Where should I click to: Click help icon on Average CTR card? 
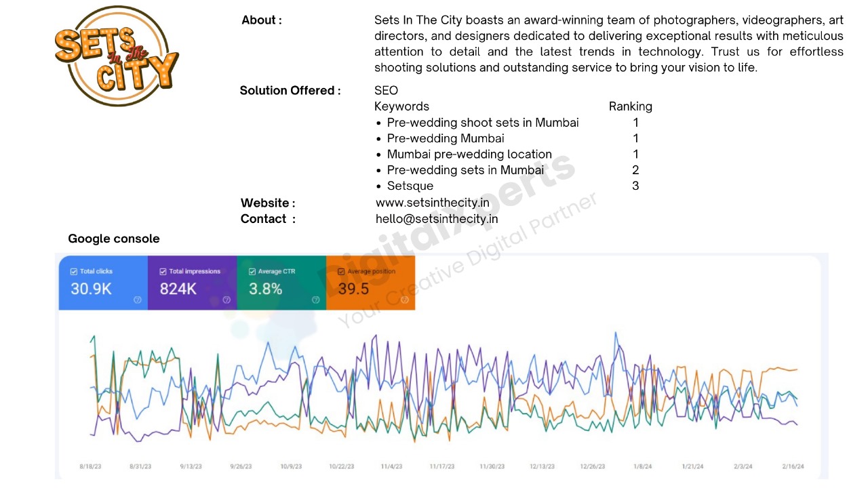pyautogui.click(x=315, y=300)
